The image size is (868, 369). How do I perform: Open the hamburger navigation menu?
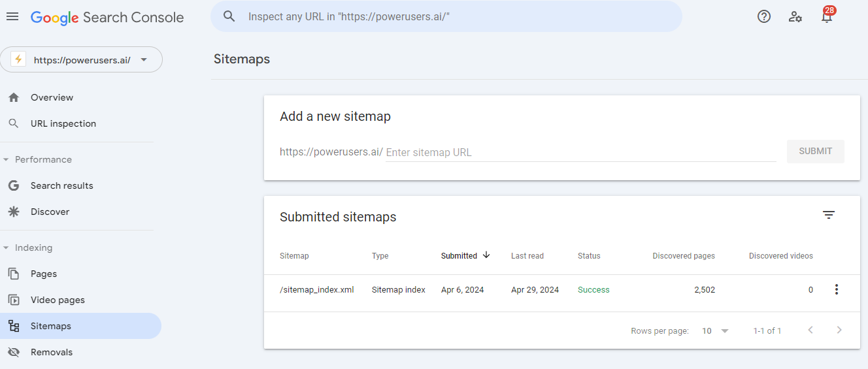click(x=12, y=16)
